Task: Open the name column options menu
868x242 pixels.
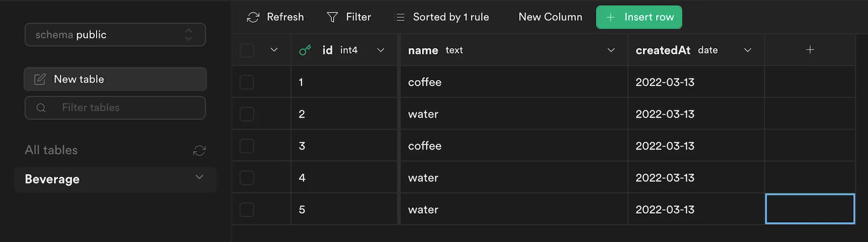Action: (x=611, y=50)
